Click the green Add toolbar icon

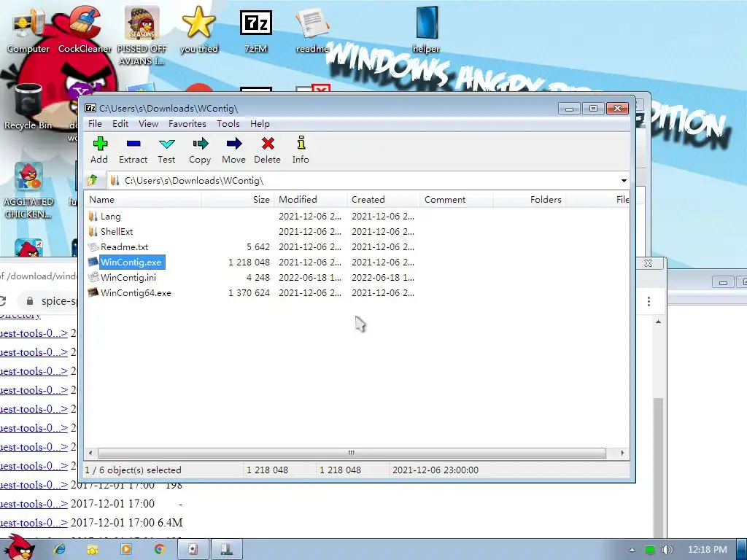coord(100,144)
